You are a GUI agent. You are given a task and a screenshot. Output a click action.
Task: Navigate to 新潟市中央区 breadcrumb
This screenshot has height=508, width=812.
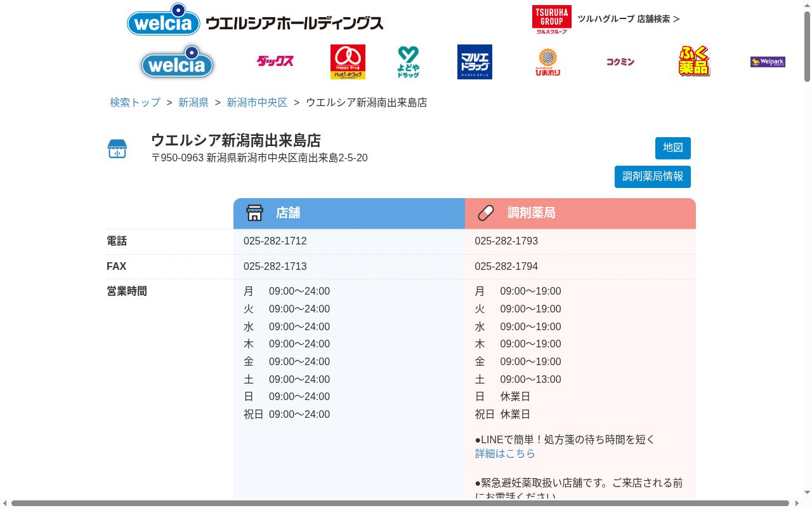pos(257,102)
